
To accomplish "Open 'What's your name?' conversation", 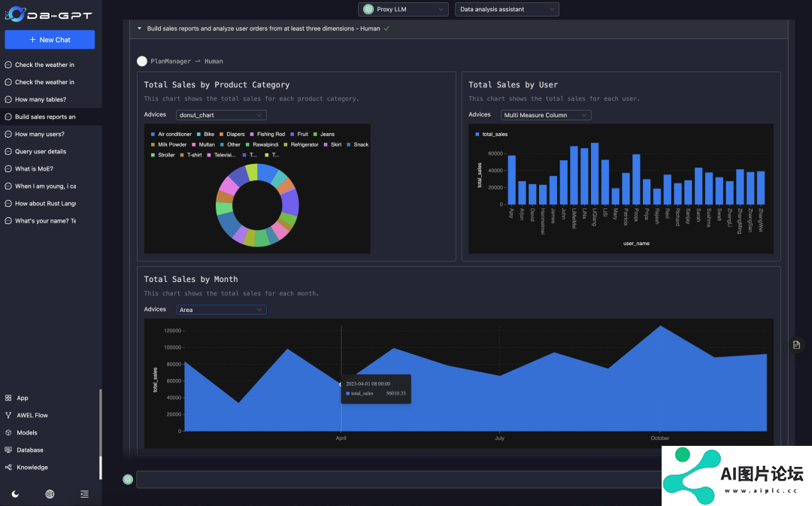I will (45, 221).
